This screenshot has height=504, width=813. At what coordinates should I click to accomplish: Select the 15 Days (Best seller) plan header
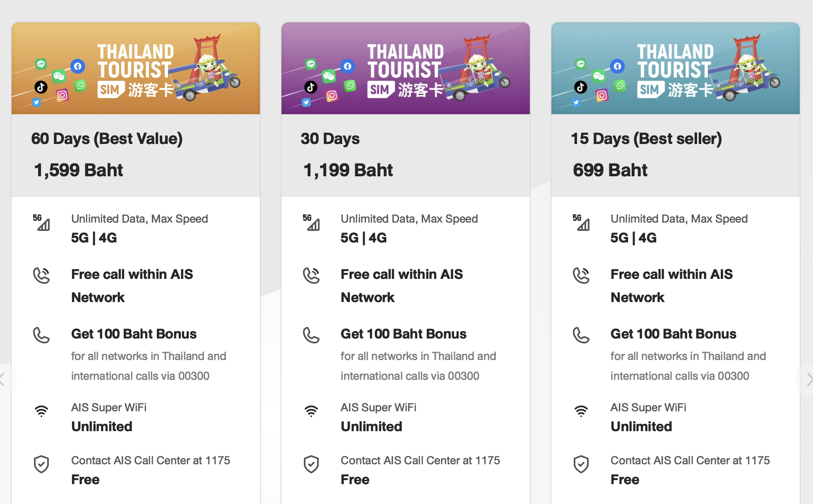(x=646, y=139)
